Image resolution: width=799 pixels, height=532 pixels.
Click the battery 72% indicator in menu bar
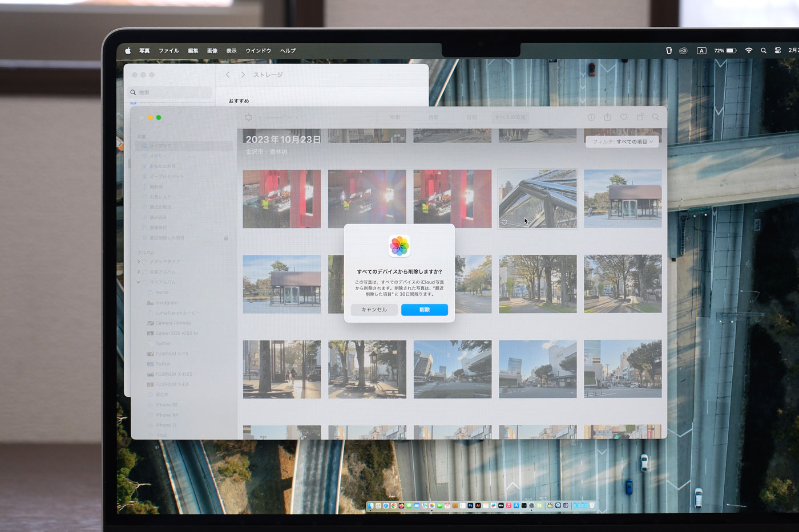coord(725,51)
